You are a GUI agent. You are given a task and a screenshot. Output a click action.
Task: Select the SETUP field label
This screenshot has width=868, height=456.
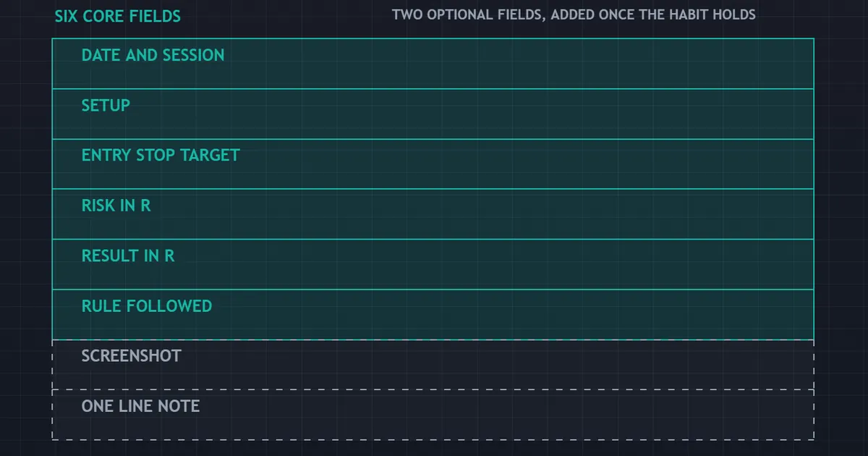[106, 105]
